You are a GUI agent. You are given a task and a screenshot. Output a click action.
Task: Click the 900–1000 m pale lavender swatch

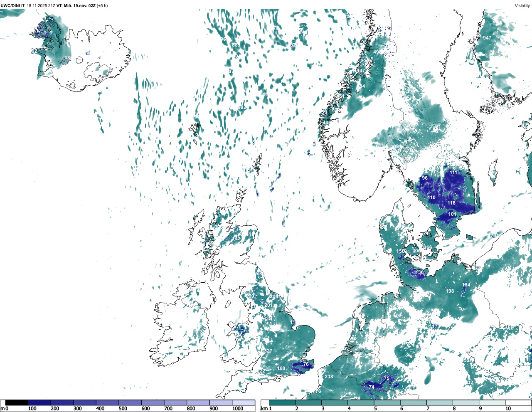coord(221,403)
